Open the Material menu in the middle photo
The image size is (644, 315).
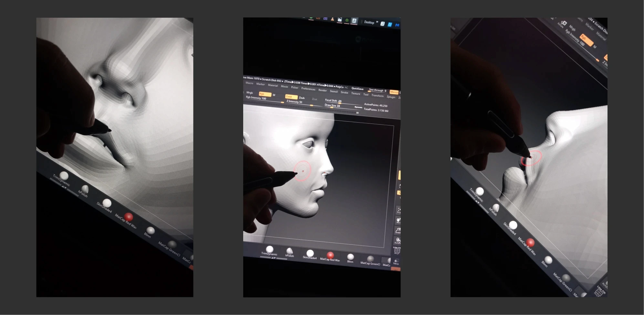pos(273,85)
